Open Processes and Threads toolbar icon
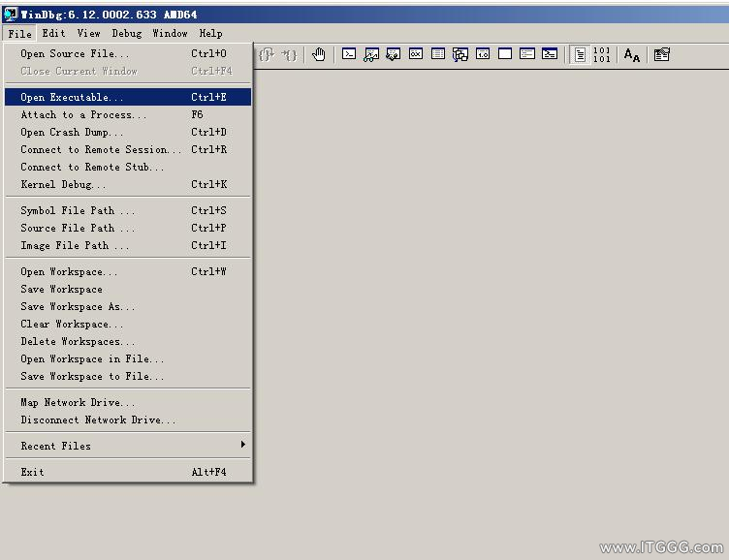The height and width of the screenshot is (560, 729). [x=527, y=54]
